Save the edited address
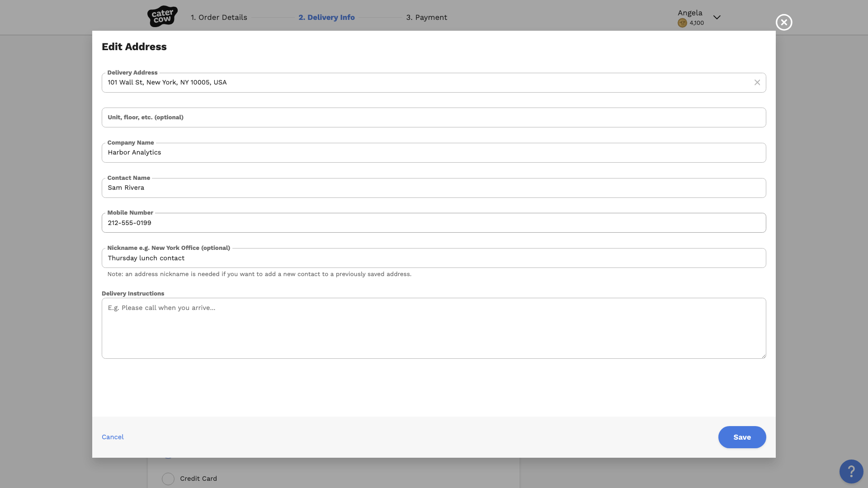Image resolution: width=868 pixels, height=488 pixels. click(x=742, y=437)
